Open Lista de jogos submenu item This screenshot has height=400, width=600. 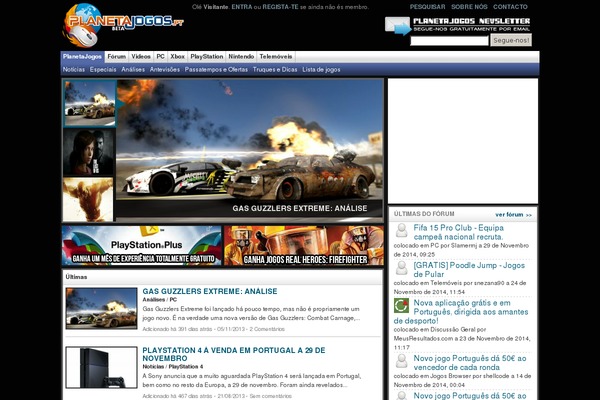pyautogui.click(x=321, y=70)
